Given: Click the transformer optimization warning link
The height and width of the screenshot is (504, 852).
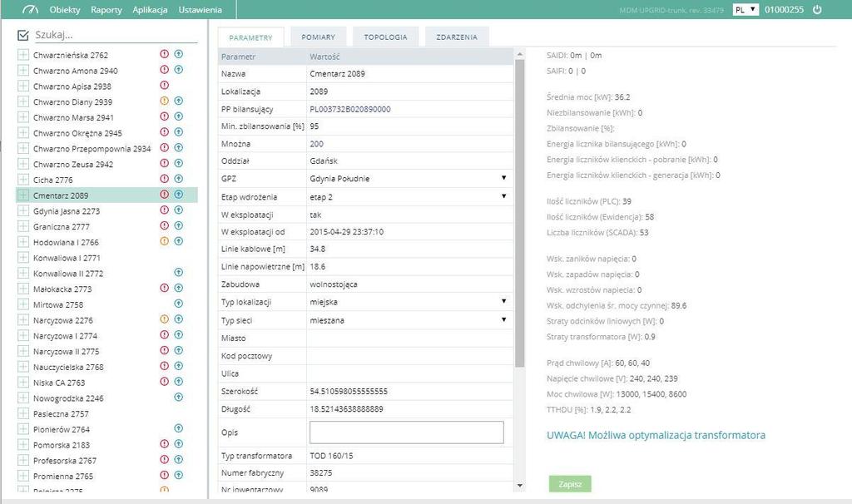Looking at the screenshot, I should pyautogui.click(x=656, y=435).
